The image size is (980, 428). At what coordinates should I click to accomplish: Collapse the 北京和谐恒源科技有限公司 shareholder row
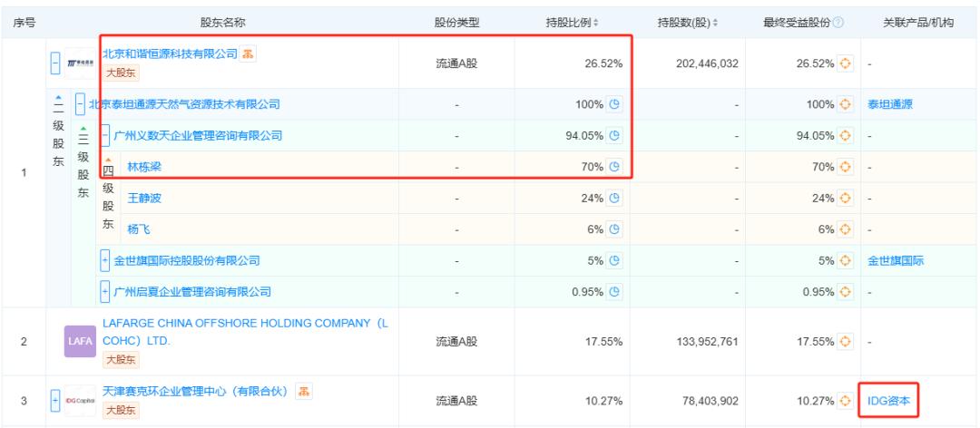[x=55, y=63]
